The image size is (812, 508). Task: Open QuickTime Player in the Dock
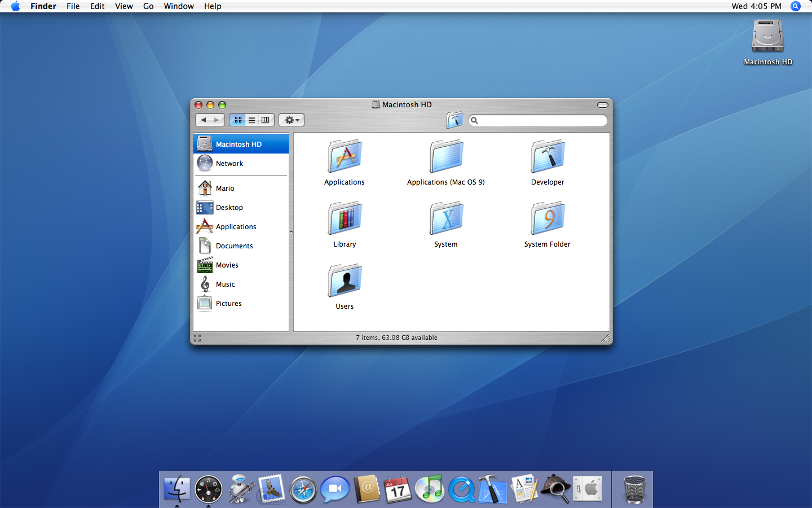461,489
